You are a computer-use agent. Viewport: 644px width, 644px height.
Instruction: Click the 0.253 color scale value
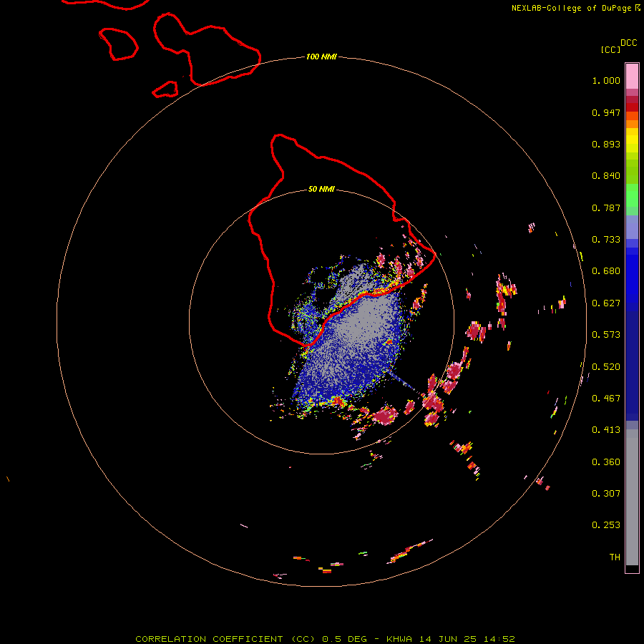606,525
